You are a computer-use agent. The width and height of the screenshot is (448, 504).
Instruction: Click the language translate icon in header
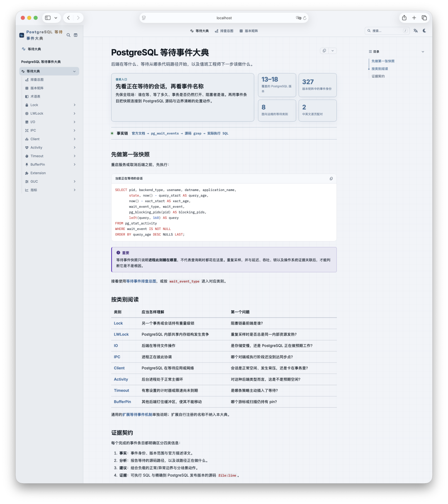click(416, 31)
